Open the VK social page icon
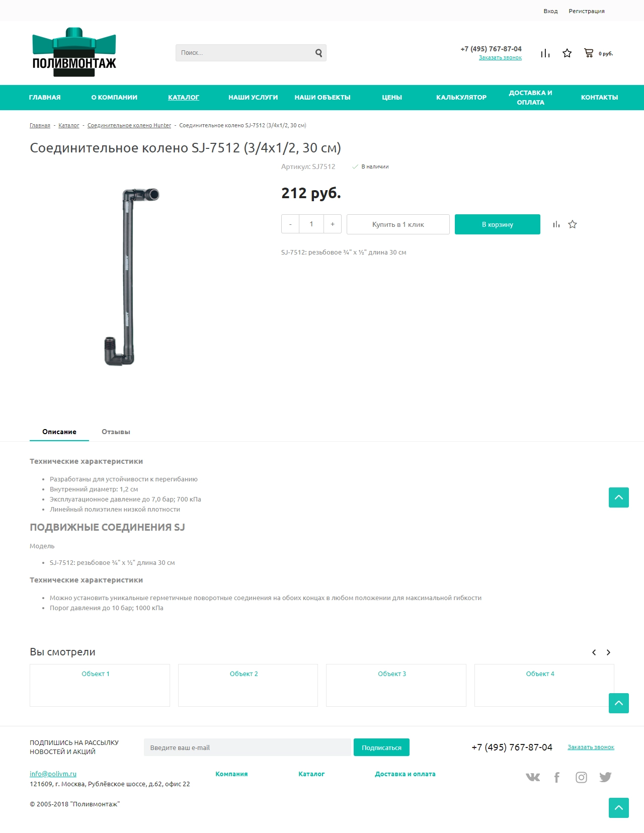This screenshot has height=833, width=644. click(x=533, y=777)
